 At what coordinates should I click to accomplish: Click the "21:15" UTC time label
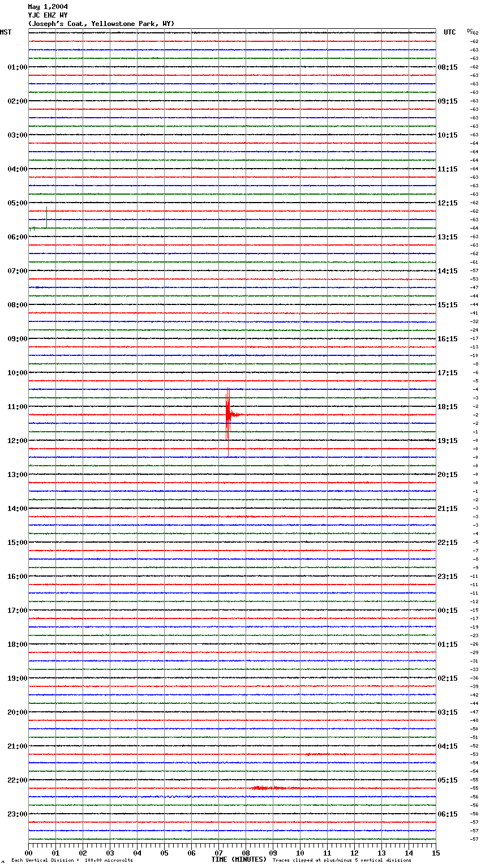(448, 509)
